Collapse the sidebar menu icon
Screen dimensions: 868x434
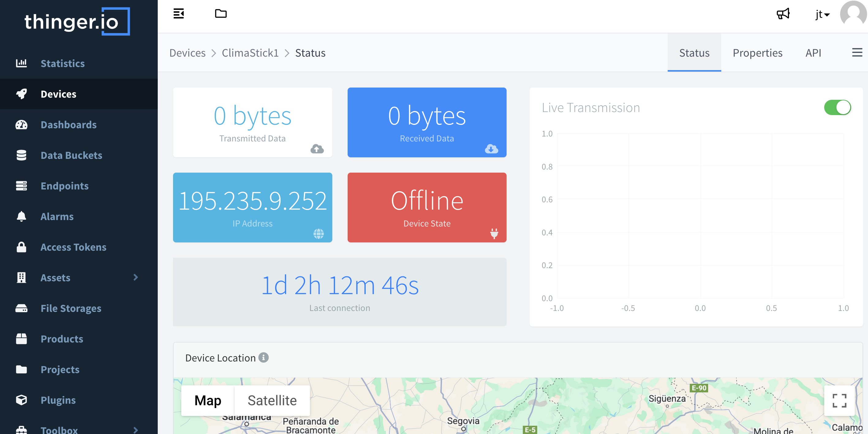coord(179,14)
